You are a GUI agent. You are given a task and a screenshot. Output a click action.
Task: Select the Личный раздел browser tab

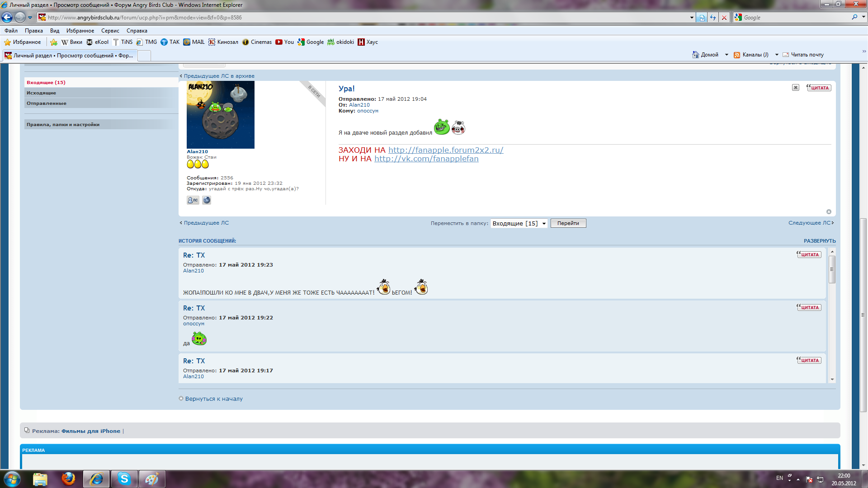(x=69, y=56)
